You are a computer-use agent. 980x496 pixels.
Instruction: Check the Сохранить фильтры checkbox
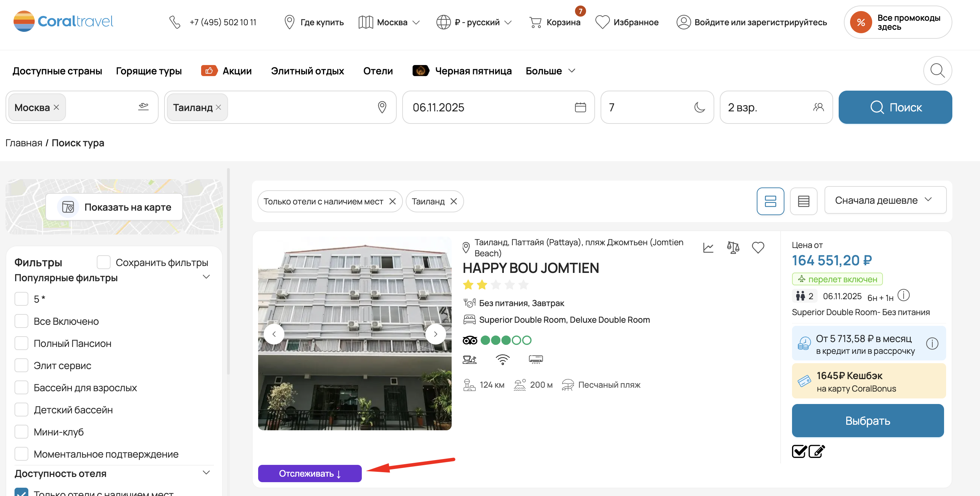coord(103,262)
